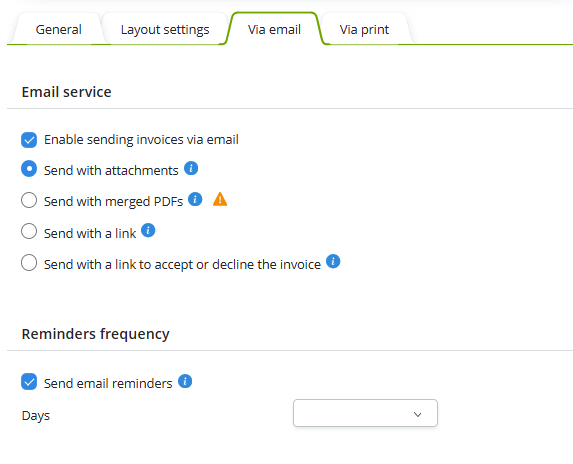Viewport: 573px width, 464px height.
Task: Switch to the General tab
Action: pyautogui.click(x=58, y=29)
